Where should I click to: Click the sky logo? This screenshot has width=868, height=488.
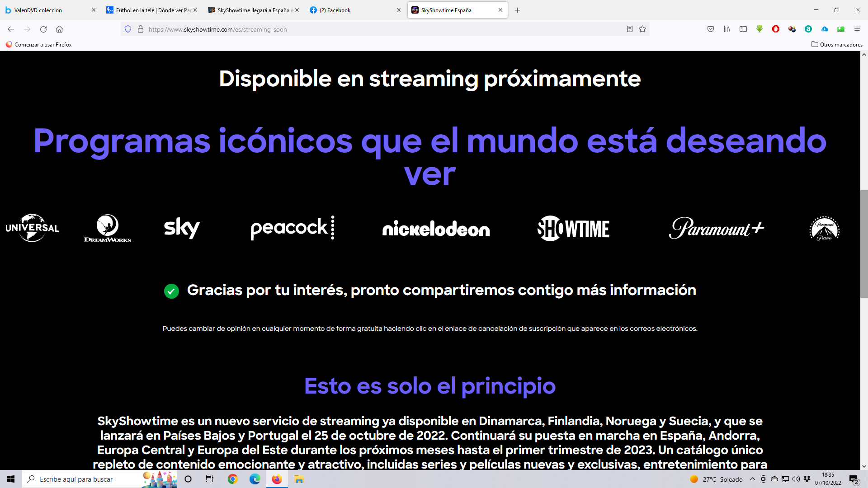click(182, 228)
